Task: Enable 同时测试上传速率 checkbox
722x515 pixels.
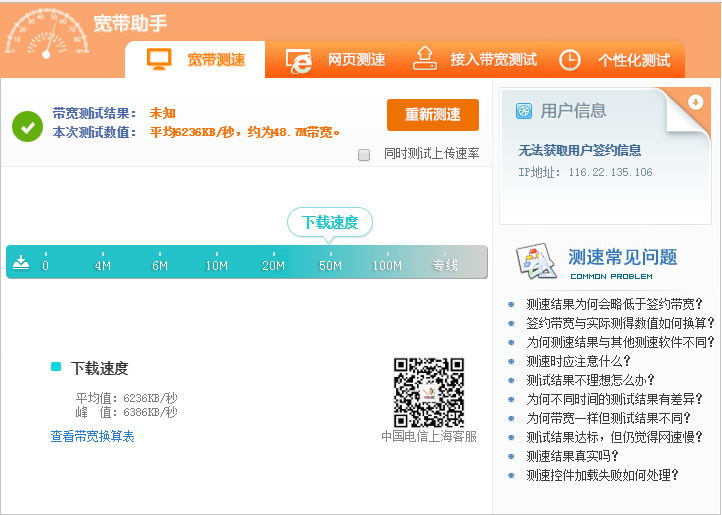Action: 364,154
